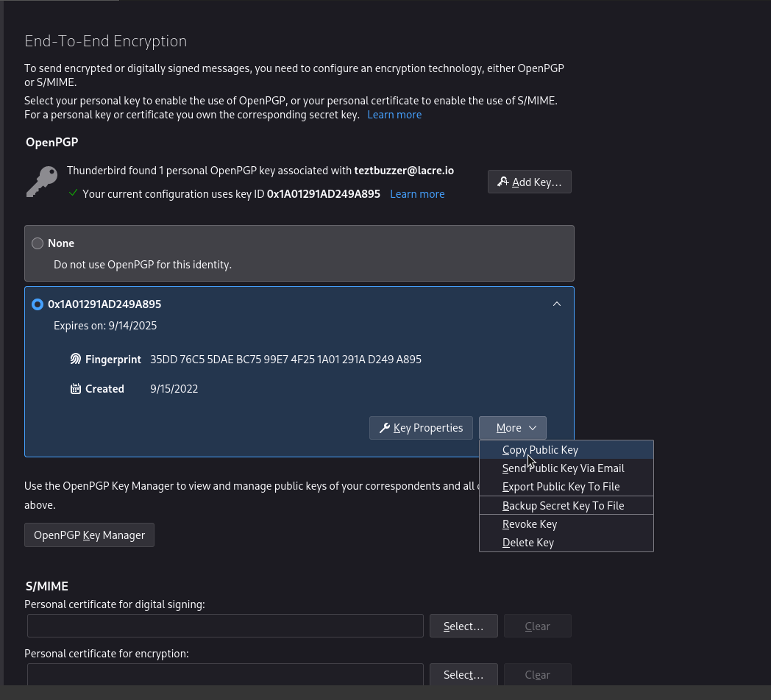Screen dimensions: 771x700
Task: Click the digital signing certificate field
Action: click(225, 626)
